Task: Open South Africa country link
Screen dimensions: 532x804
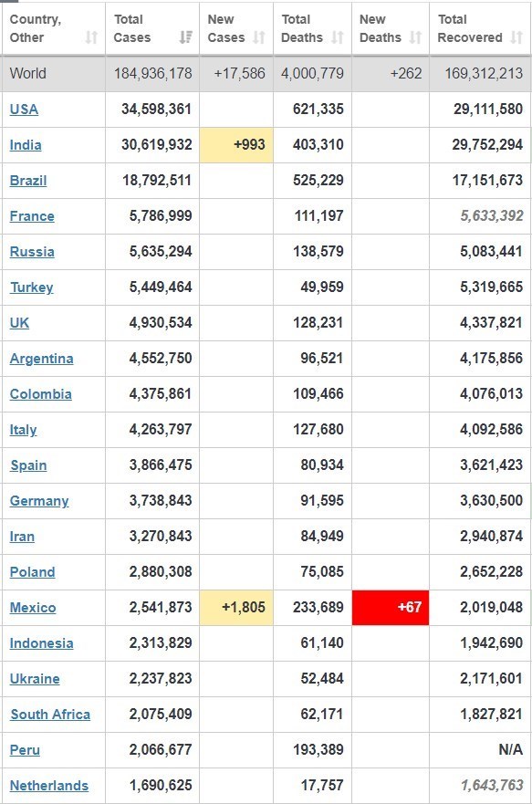Action: pyautogui.click(x=50, y=715)
